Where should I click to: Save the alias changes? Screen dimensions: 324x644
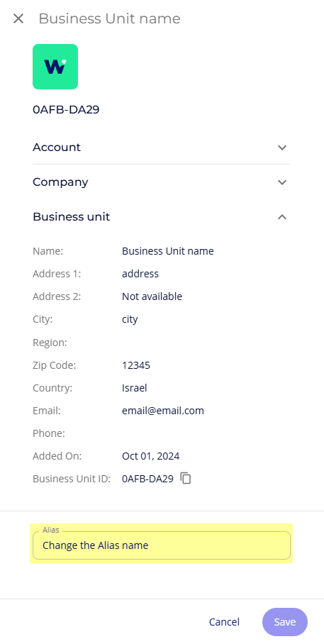[x=285, y=622]
